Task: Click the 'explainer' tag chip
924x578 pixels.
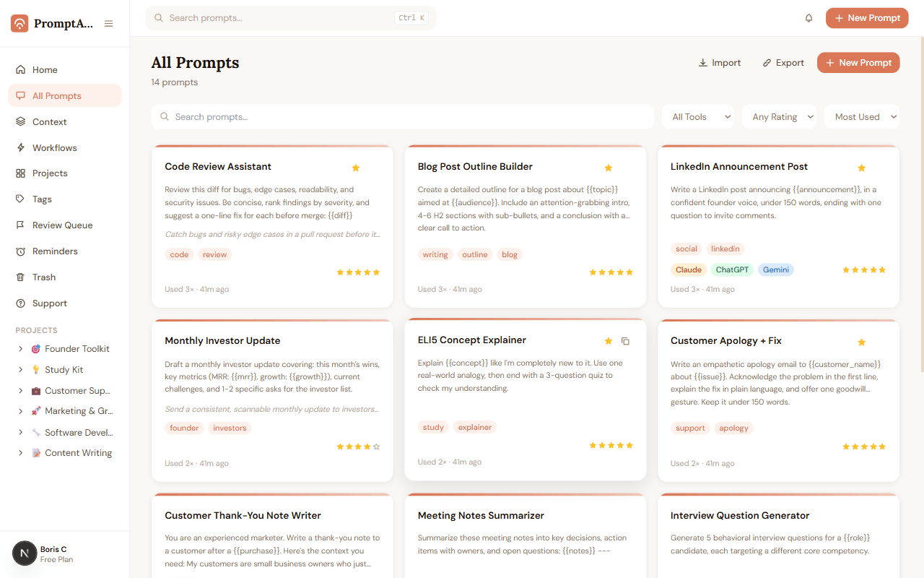Action: click(475, 427)
